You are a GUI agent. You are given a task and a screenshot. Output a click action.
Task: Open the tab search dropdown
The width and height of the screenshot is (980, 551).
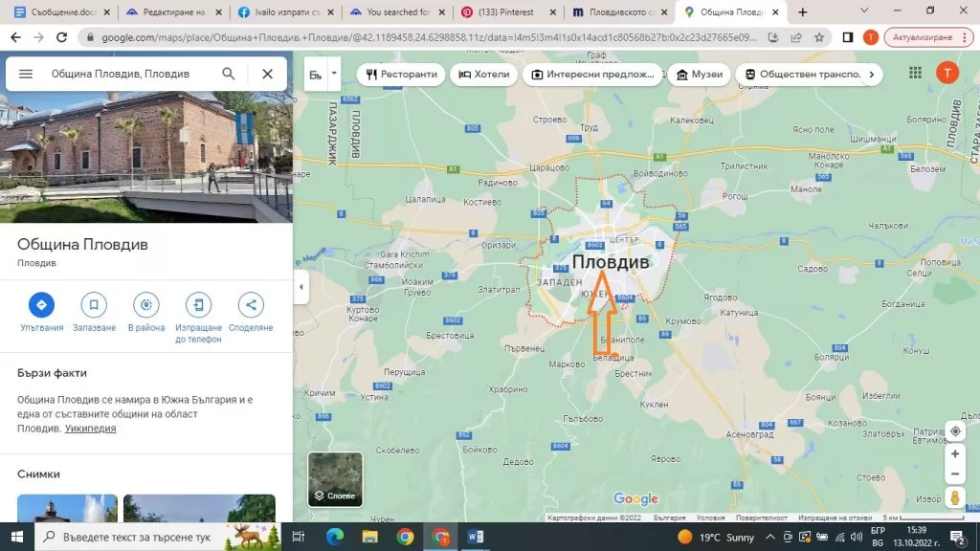coord(864,11)
